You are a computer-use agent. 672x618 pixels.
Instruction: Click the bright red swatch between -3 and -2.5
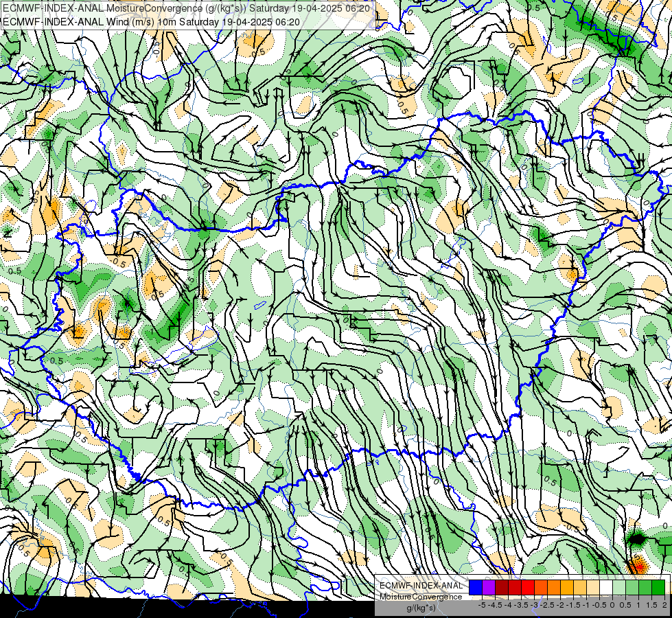(528, 588)
